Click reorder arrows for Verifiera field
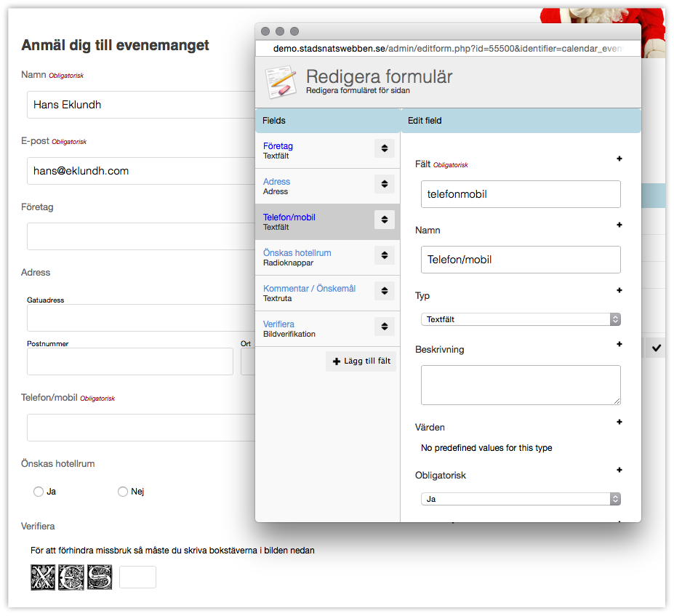The height and width of the screenshot is (616, 674). pos(385,327)
